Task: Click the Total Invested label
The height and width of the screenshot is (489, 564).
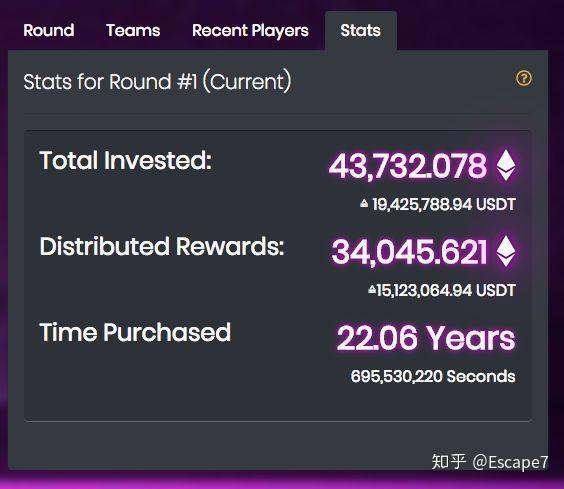Action: pos(126,160)
